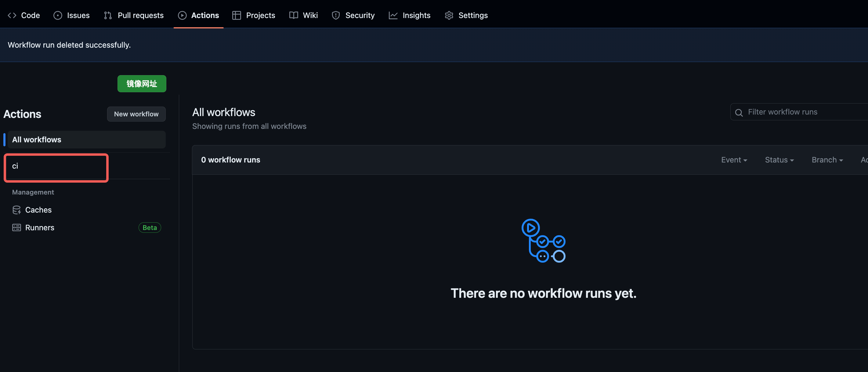Open the Security shield icon
This screenshot has height=372, width=868.
336,16
